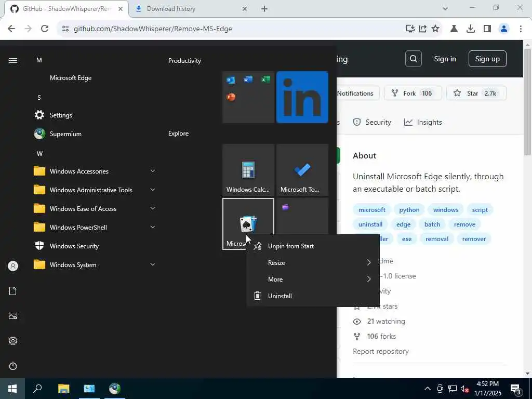The height and width of the screenshot is (399, 532).
Task: Open File Explorer from the taskbar
Action: [63, 389]
